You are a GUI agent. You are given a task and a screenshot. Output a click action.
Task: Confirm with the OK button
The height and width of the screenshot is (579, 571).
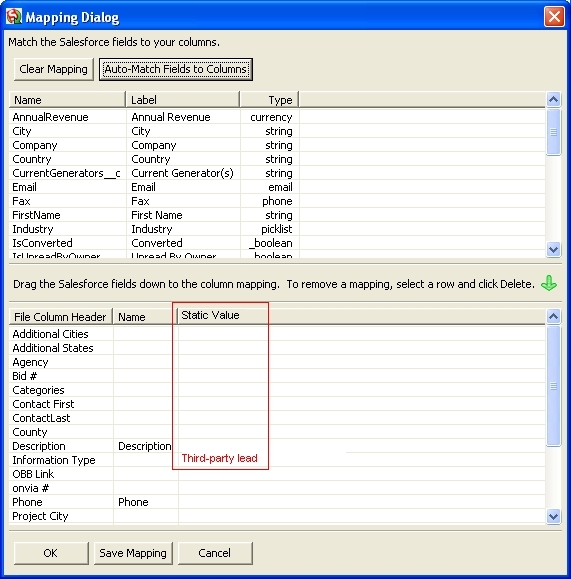[51, 553]
